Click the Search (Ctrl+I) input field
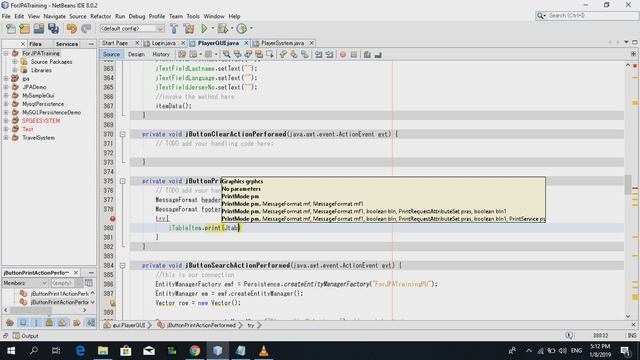 point(592,16)
